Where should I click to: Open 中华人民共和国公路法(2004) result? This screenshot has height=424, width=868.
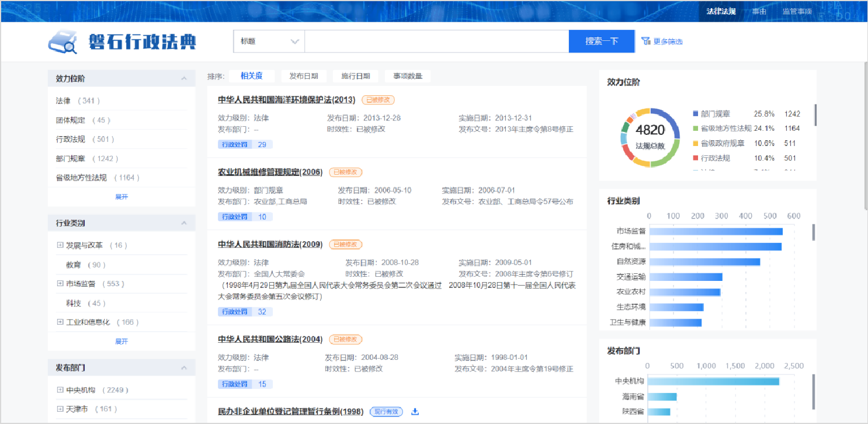coord(270,339)
